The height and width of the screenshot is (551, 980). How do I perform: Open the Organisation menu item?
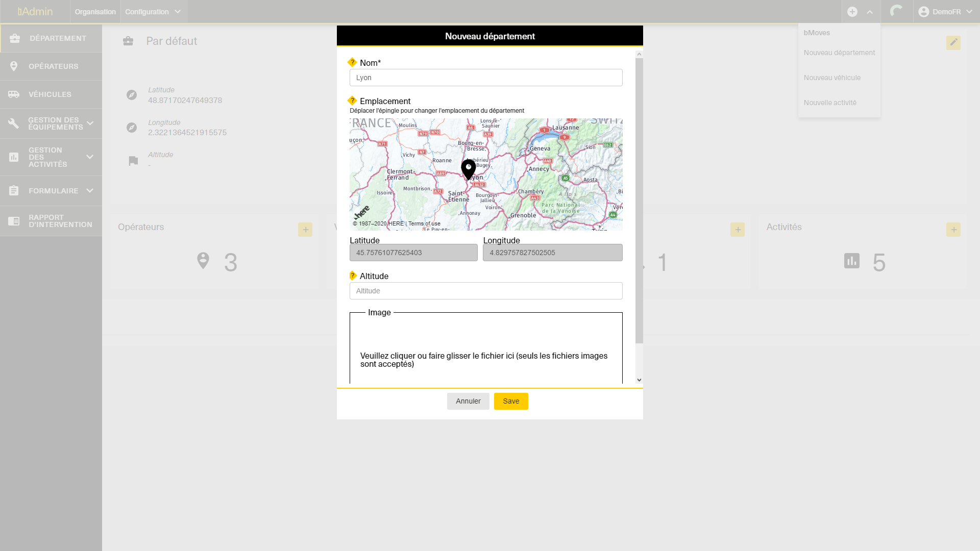pyautogui.click(x=95, y=12)
